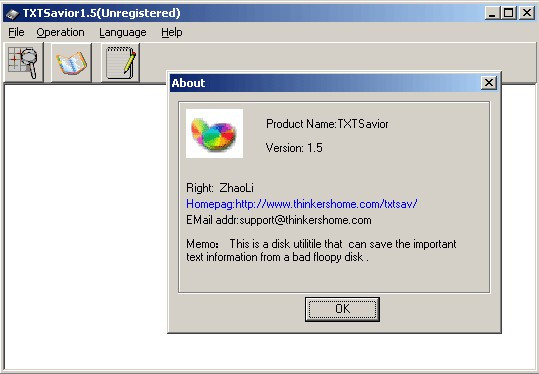Click the notepad with pencil toolbar icon
This screenshot has height=374, width=539.
120,63
